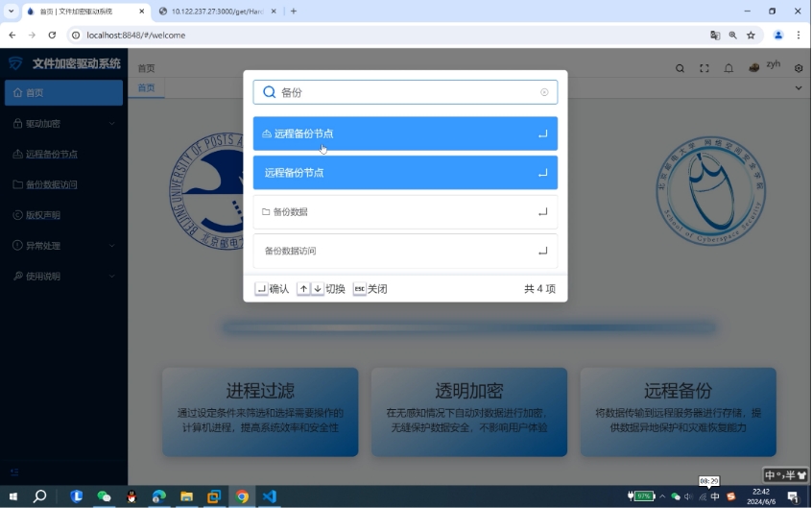The image size is (812, 508).
Task: Expand 驱动加密 sidebar menu
Action: click(63, 124)
